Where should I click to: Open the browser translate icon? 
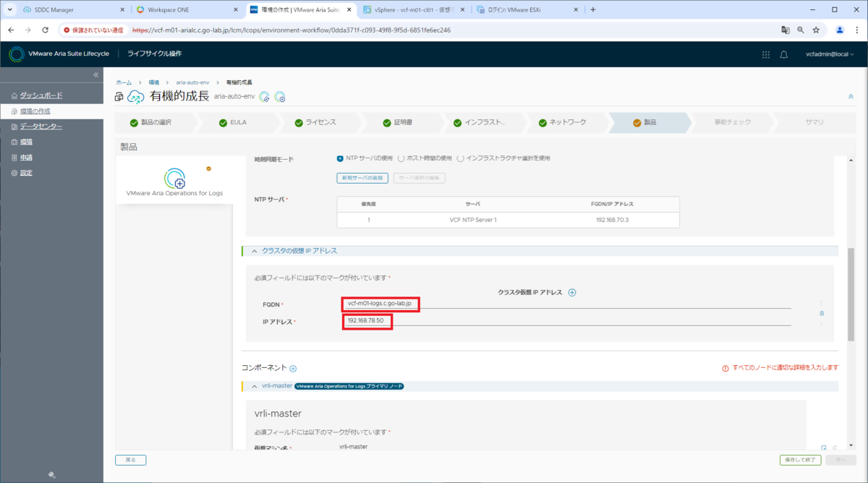coord(785,30)
